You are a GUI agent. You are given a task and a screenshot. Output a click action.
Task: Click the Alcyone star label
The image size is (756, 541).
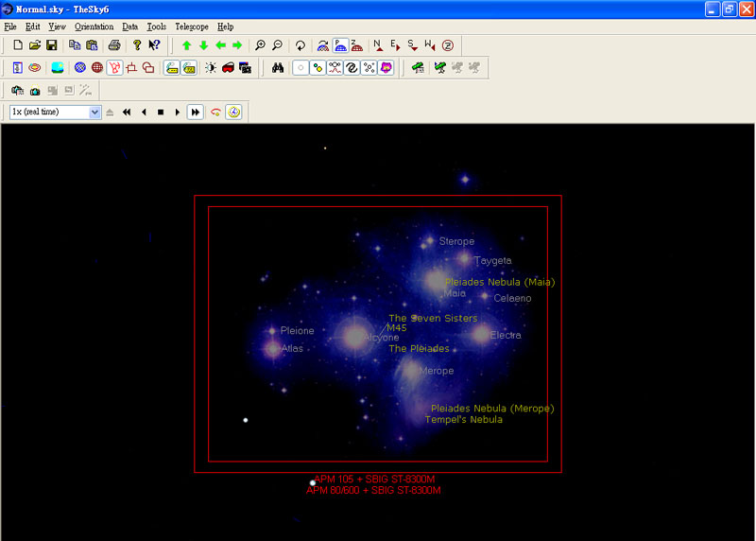(x=382, y=338)
